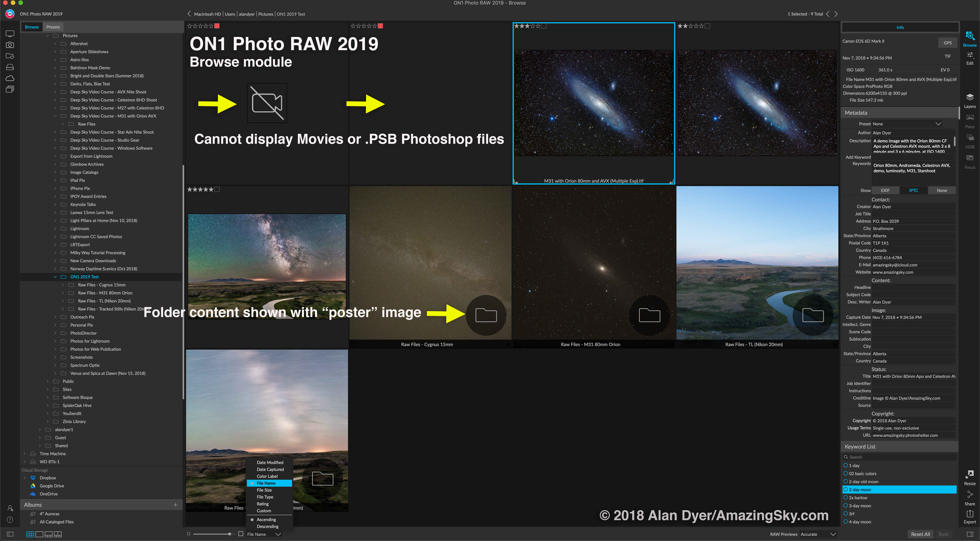Click the cloud storage sidebar icon
980x541 pixels.
pyautogui.click(x=10, y=78)
